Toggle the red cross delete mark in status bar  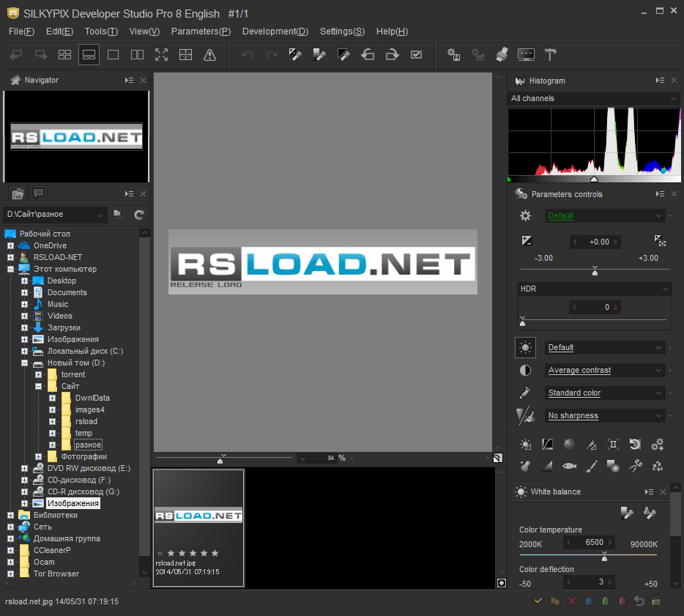coord(572,601)
